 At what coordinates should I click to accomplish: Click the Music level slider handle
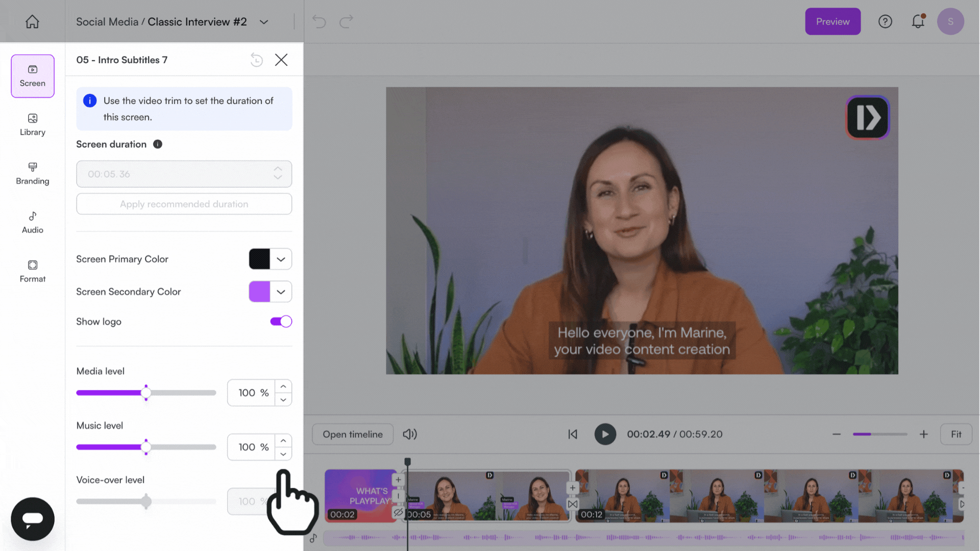(146, 447)
